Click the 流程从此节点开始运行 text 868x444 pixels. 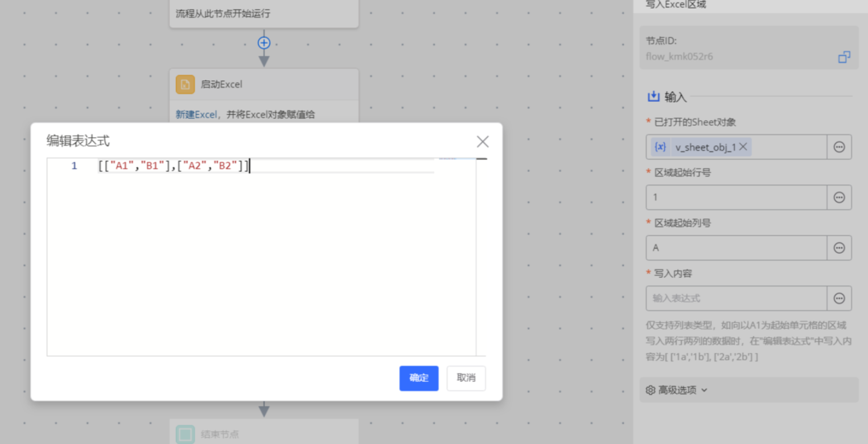(223, 13)
